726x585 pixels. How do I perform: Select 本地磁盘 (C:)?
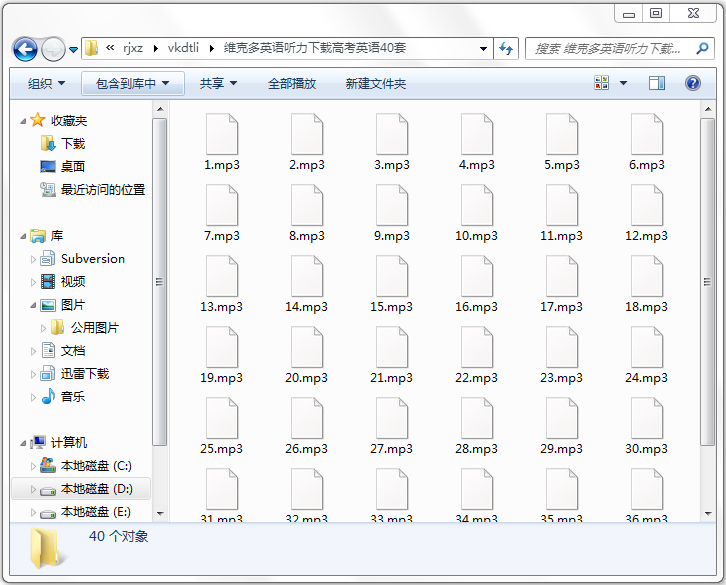(86, 465)
